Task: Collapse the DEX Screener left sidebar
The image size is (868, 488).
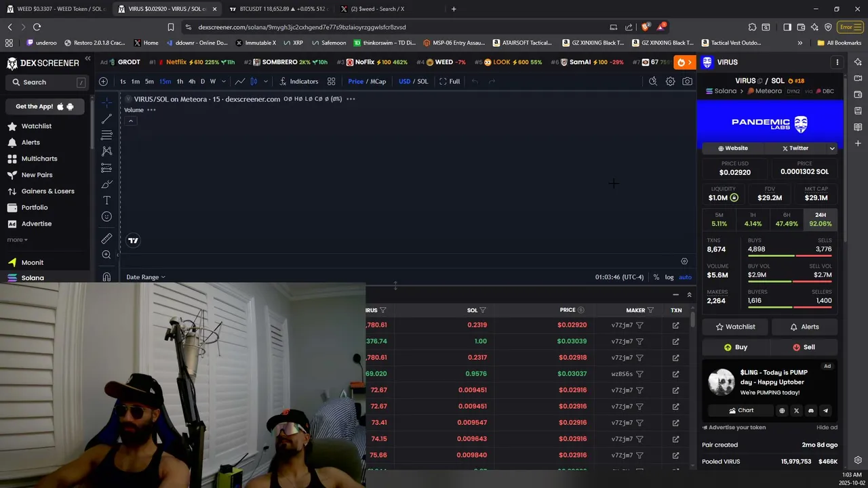Action: click(87, 59)
